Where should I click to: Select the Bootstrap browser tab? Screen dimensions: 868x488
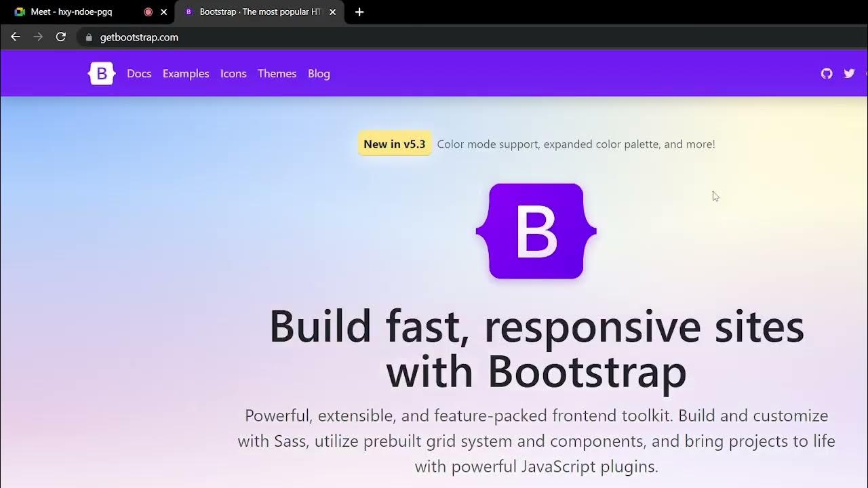pos(260,12)
